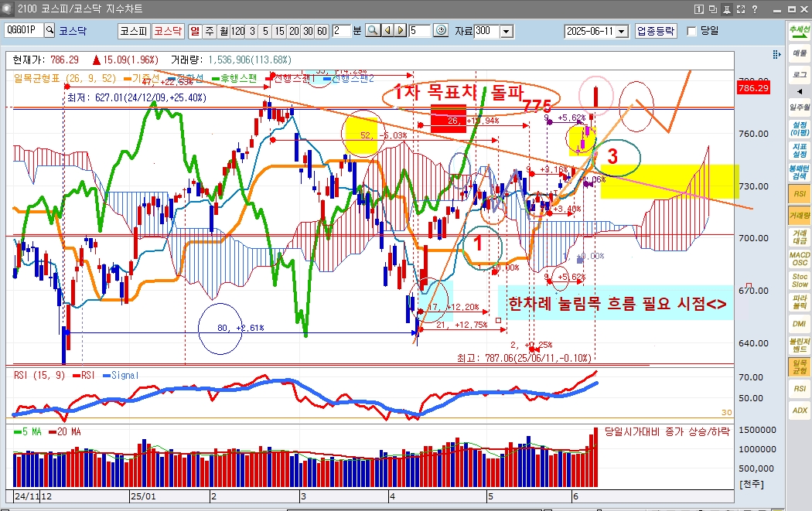
Task: Open help with the question mark icon
Action: point(755,9)
